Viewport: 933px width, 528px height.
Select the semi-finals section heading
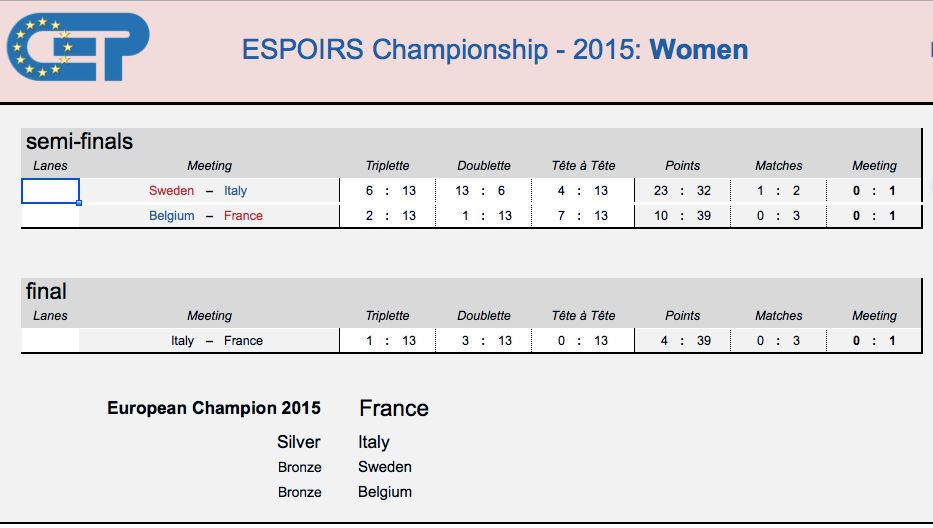point(80,142)
